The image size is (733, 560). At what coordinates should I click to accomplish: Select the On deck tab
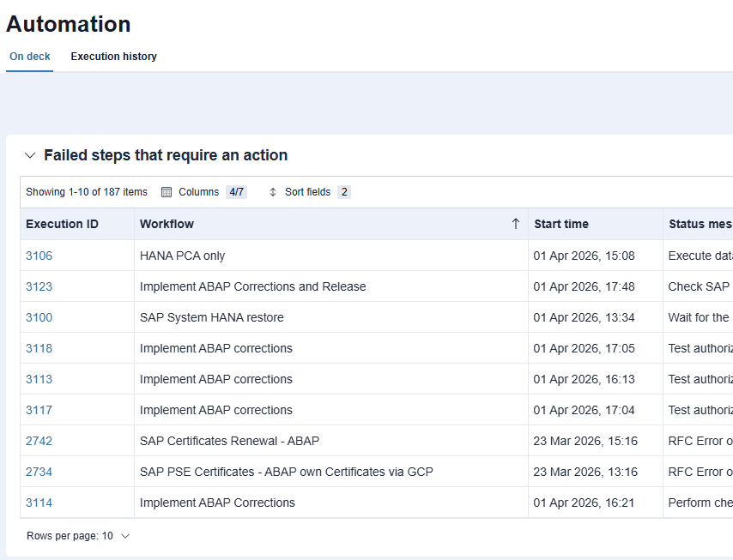29,56
